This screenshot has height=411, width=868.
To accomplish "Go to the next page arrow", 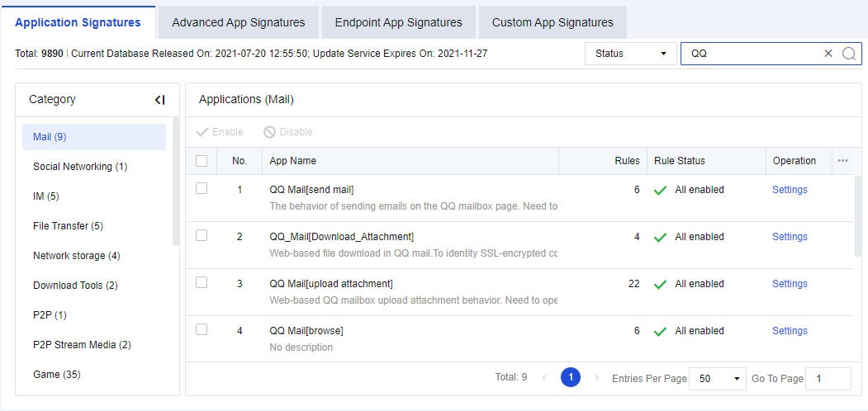I will tap(597, 378).
